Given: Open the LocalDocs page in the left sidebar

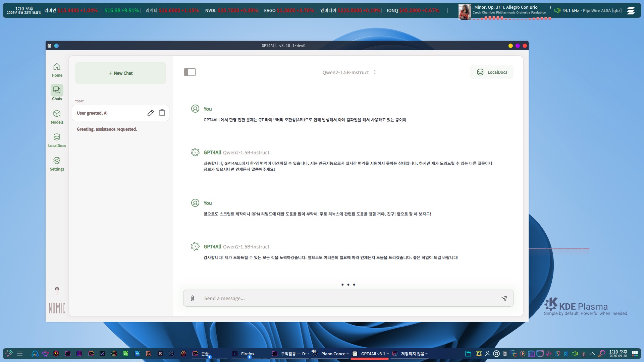Looking at the screenshot, I should coord(57,140).
